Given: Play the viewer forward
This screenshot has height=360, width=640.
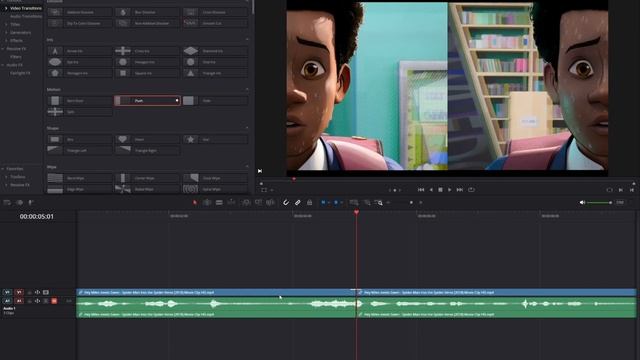Looking at the screenshot, I should coord(450,190).
